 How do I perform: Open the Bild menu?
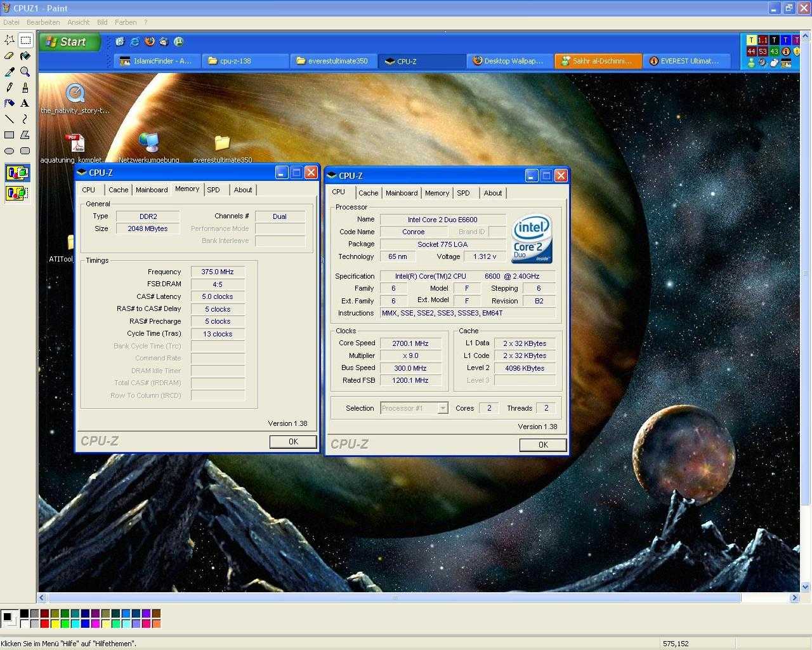click(x=102, y=22)
